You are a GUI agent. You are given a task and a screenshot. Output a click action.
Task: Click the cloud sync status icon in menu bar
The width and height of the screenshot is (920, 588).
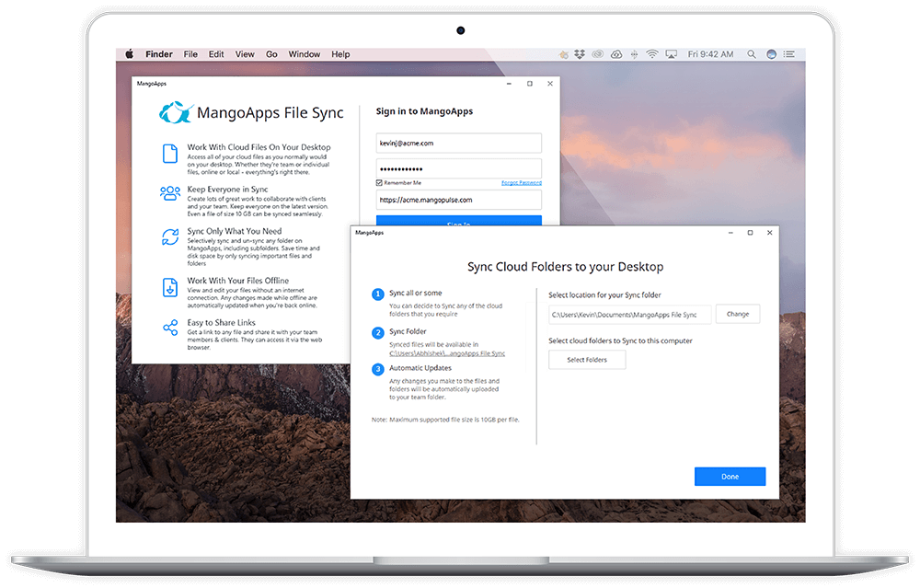point(616,54)
